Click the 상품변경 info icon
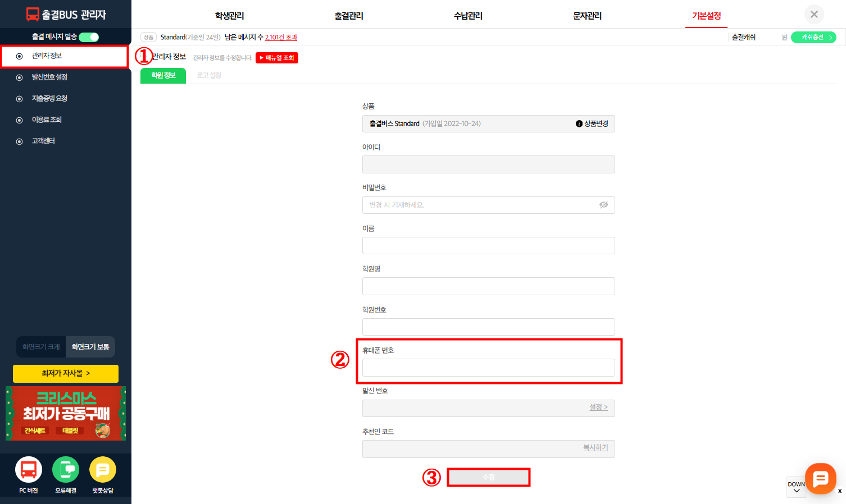This screenshot has width=846, height=504. coord(579,124)
